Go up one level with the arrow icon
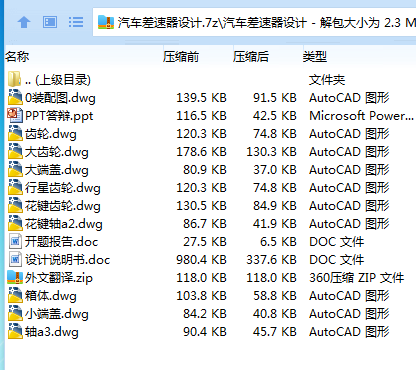 pos(24,22)
